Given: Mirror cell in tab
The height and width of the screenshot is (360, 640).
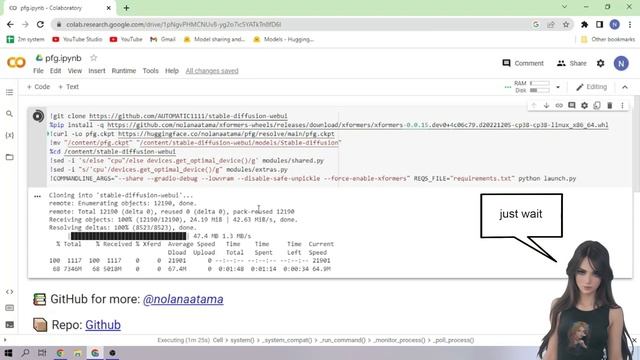Looking at the screenshot, I should [x=597, y=105].
